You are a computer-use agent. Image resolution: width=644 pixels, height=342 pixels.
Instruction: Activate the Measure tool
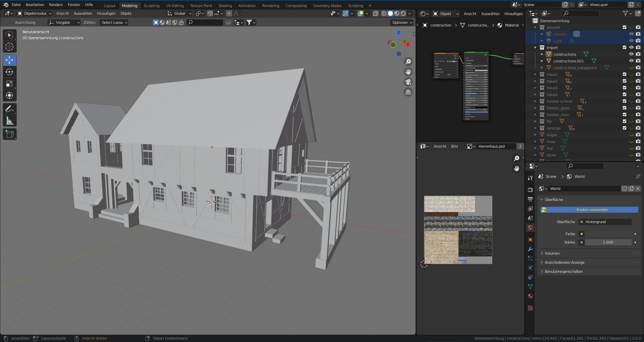click(x=9, y=121)
